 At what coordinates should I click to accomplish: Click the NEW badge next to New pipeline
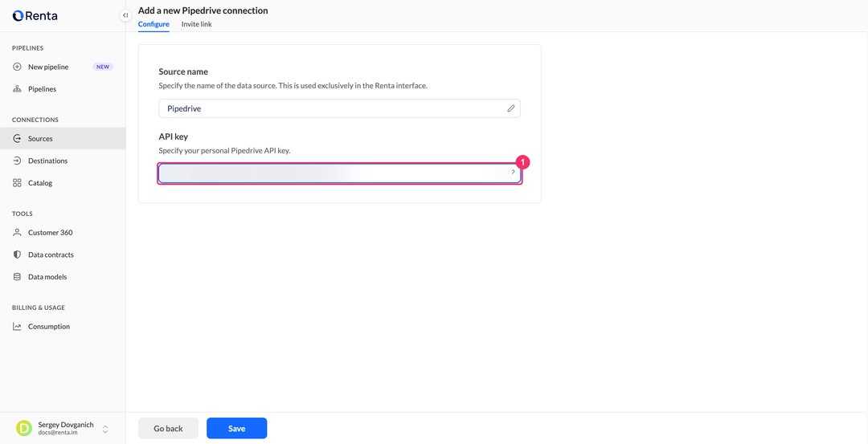103,67
